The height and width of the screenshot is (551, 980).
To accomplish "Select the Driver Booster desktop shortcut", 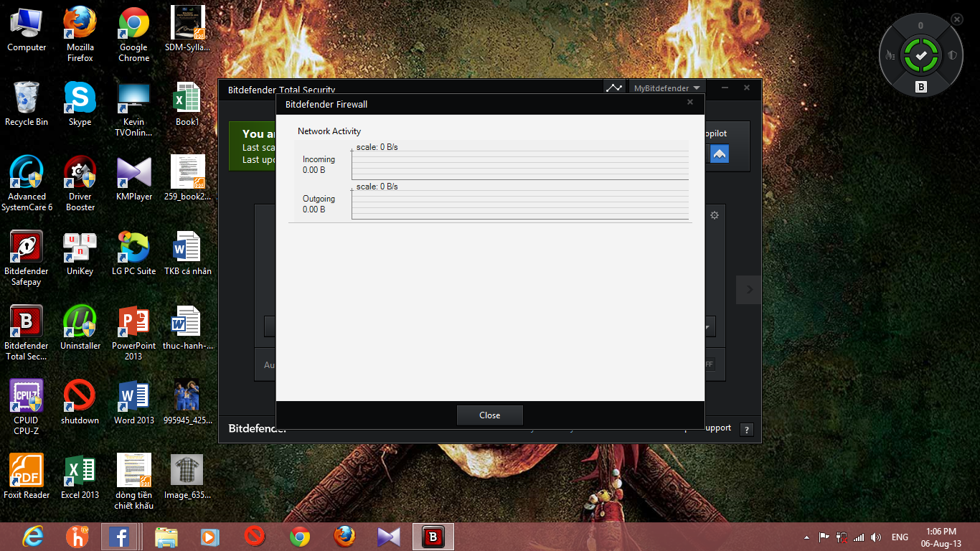I will pos(80,184).
